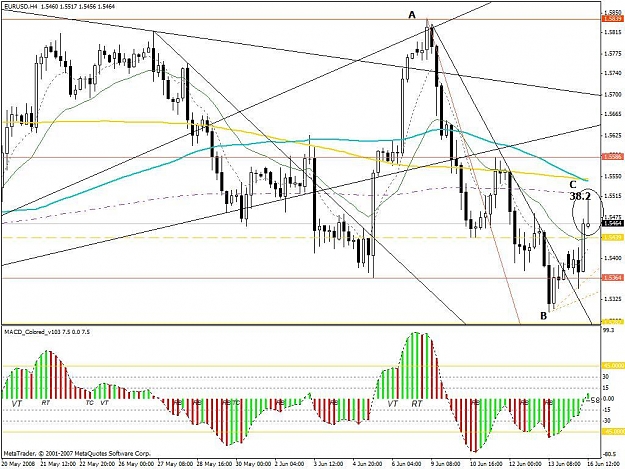Click the 22 May 20:00 date label
Viewport: 625px width, 469px height.
click(x=98, y=464)
